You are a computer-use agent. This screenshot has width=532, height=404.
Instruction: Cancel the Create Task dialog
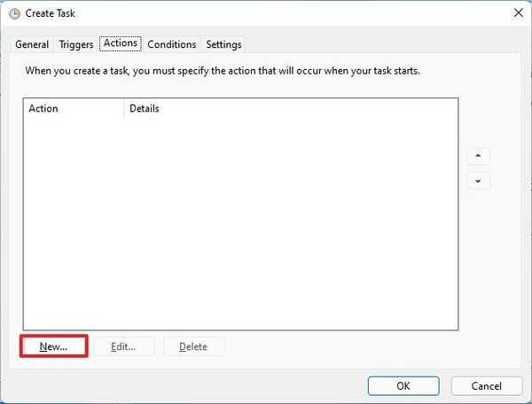pos(487,385)
